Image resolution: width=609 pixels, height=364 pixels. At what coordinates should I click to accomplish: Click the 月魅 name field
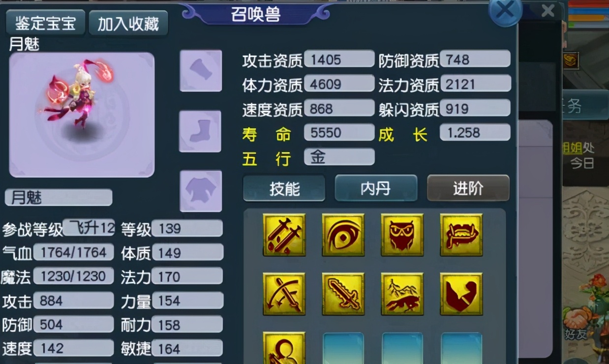click(x=59, y=198)
